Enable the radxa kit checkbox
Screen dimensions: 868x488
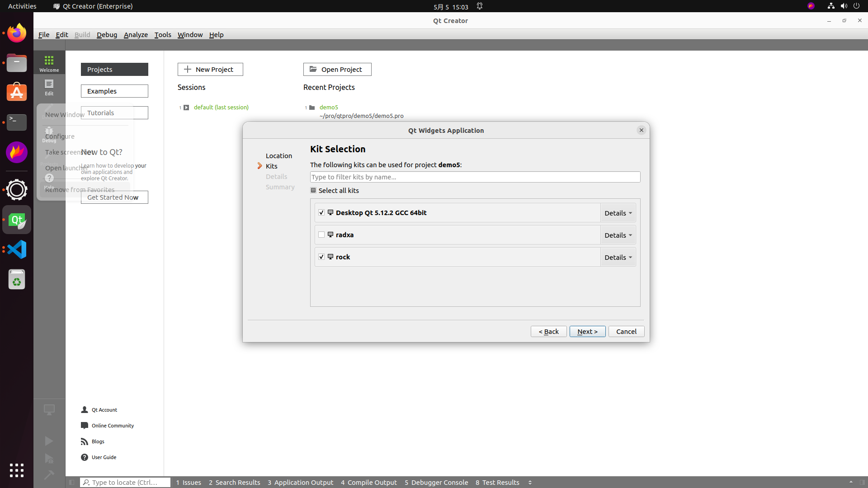pyautogui.click(x=321, y=235)
